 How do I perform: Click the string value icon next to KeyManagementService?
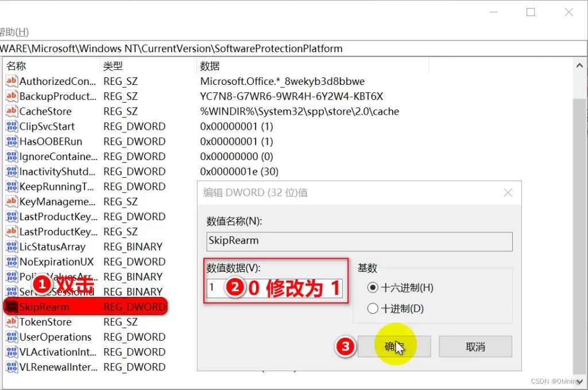[x=11, y=201]
